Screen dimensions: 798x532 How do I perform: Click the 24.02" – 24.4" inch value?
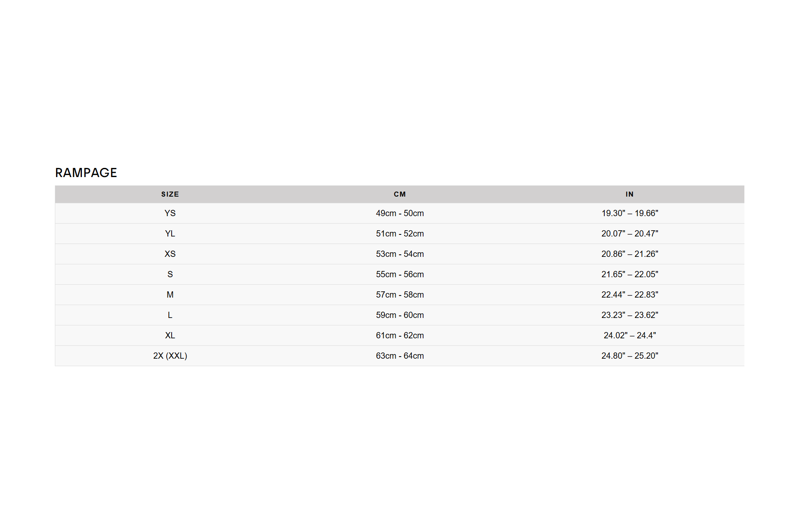[x=630, y=335]
